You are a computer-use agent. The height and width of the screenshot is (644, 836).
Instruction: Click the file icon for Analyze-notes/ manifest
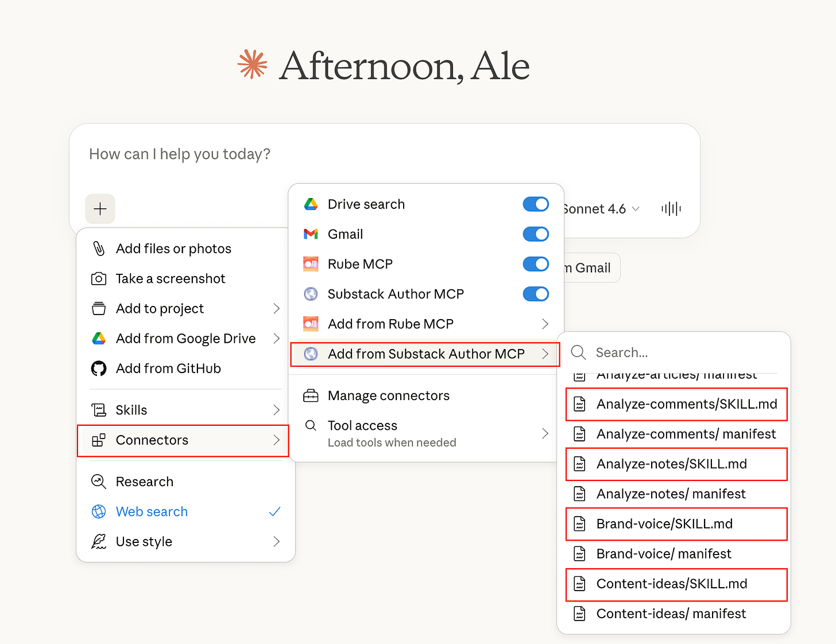580,494
